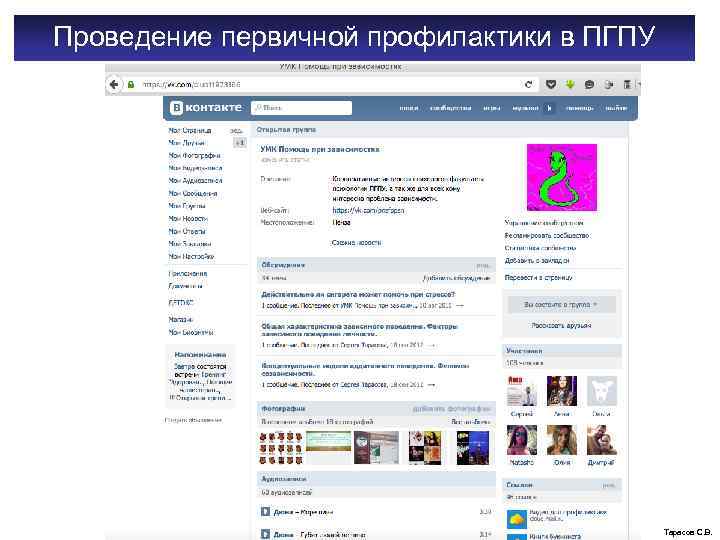This screenshot has width=720, height=540.
Task: Click 'Добавить в закладки' link
Action: (x=537, y=260)
